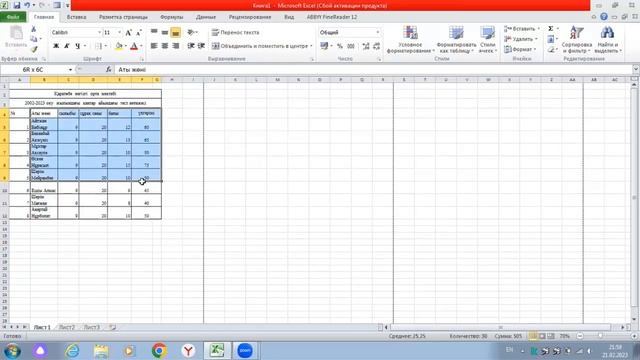The image size is (640, 360).
Task: Switch to the Вставка ribbon tab
Action: (x=76, y=17)
